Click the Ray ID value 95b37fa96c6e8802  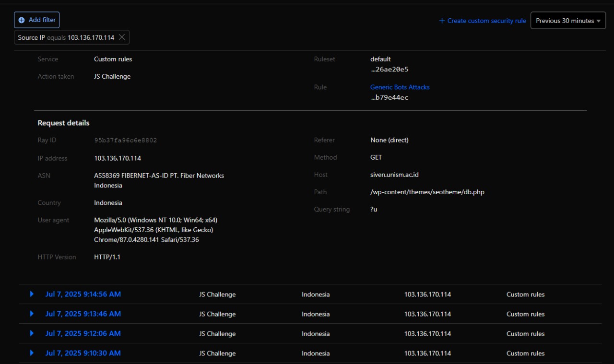[126, 141]
